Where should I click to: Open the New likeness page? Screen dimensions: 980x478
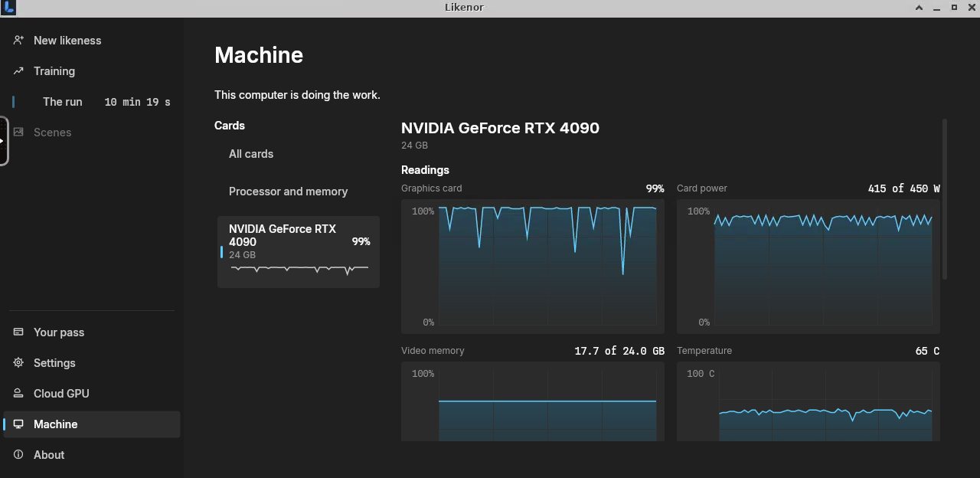[92, 41]
